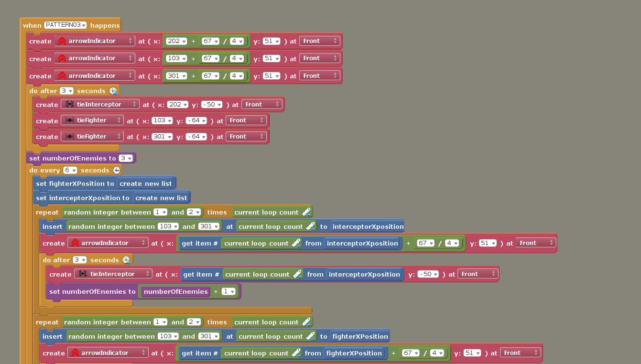Open Front dropdown in tieInterceptor get item row

click(478, 274)
